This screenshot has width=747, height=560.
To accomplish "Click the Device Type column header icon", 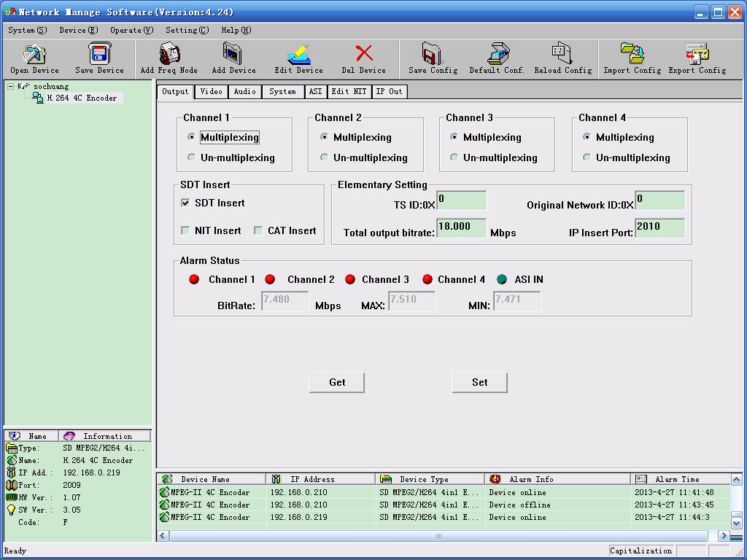I will pos(386,479).
